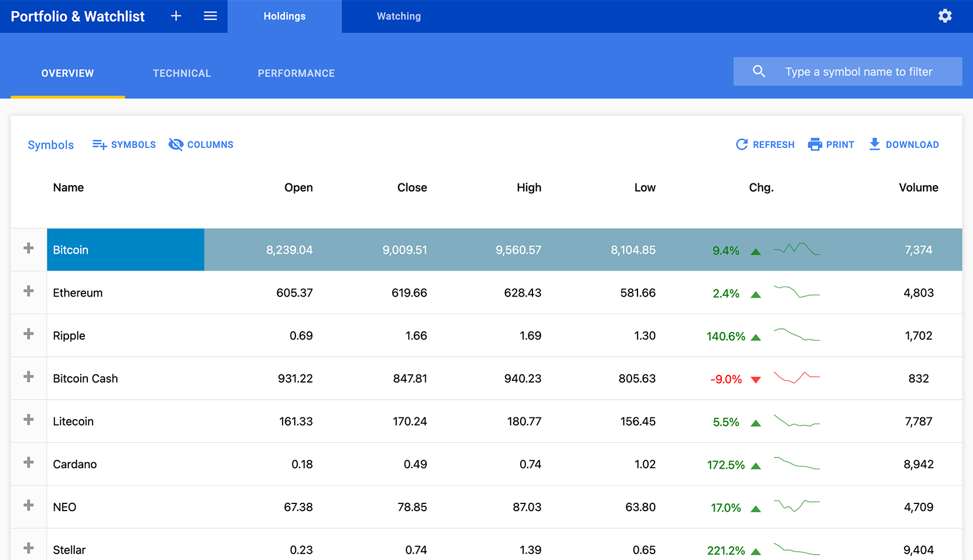Expand the Litecoin row
973x560 pixels.
(x=28, y=420)
